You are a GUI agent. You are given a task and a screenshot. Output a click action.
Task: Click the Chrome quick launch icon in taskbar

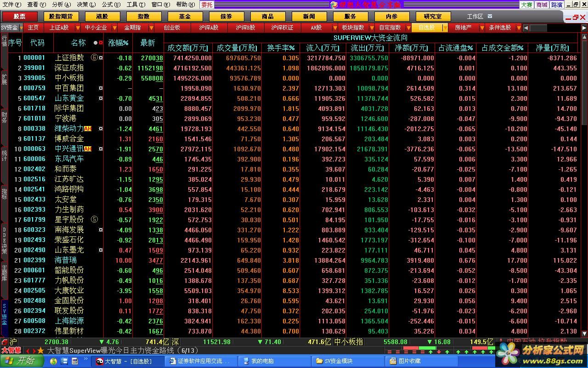54,362
